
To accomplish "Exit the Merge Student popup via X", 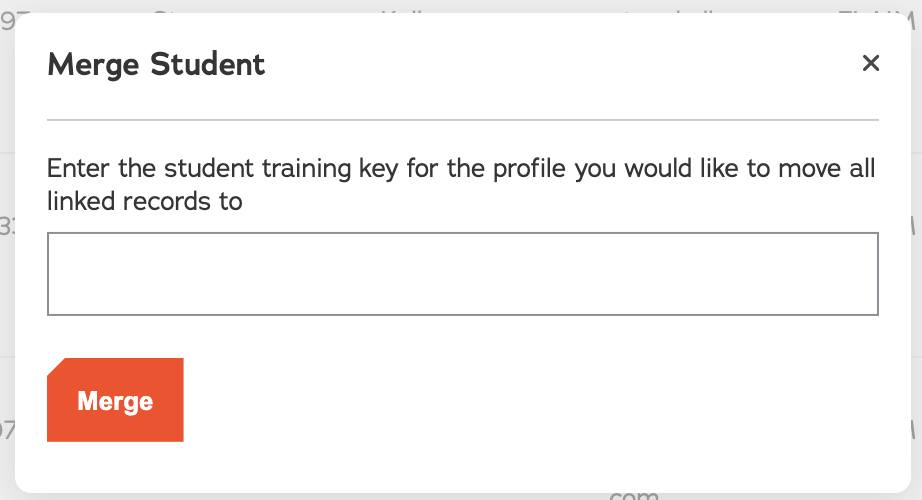I will (870, 64).
